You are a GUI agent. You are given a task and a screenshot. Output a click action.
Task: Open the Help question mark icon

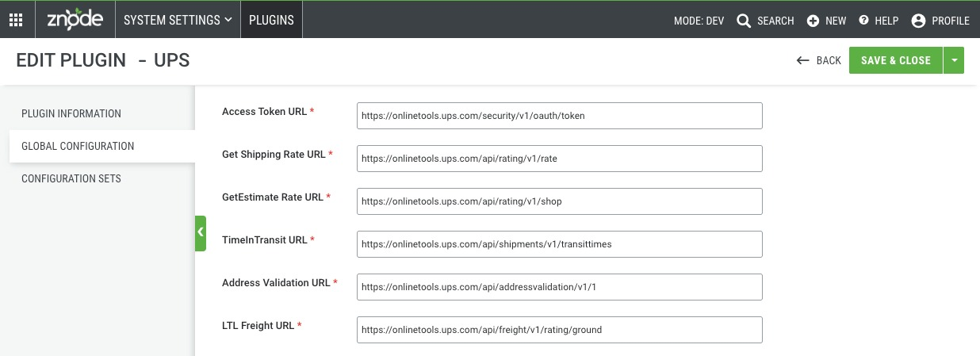863,21
